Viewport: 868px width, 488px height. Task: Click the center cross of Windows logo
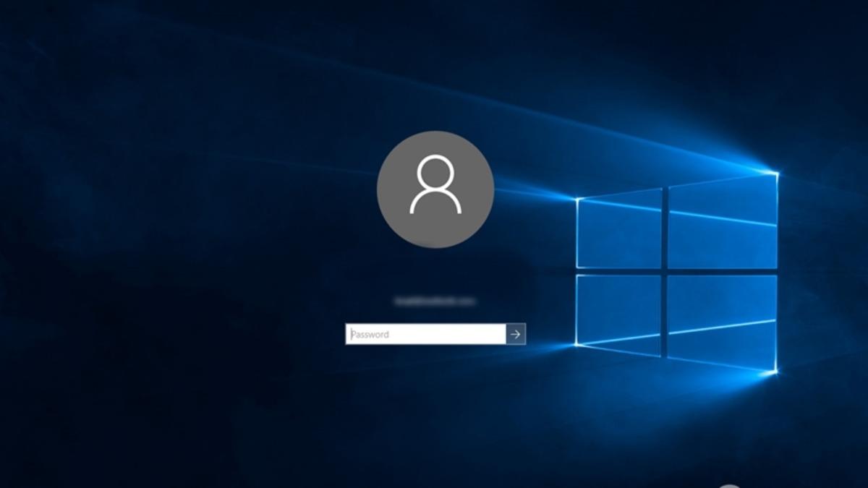click(x=665, y=271)
